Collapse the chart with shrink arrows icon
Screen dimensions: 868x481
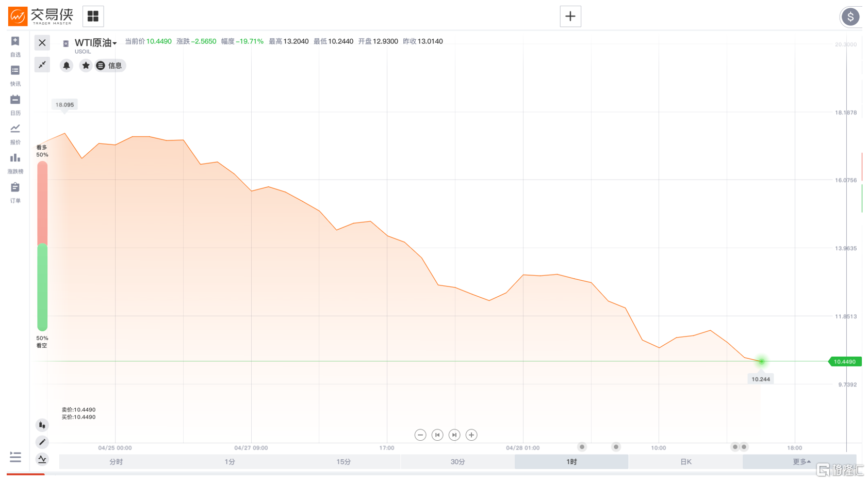42,65
